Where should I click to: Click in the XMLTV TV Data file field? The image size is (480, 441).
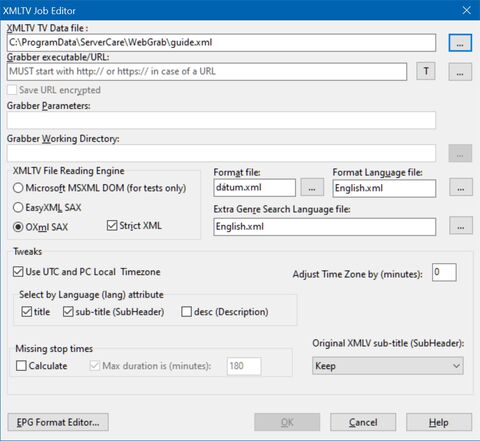pos(221,43)
